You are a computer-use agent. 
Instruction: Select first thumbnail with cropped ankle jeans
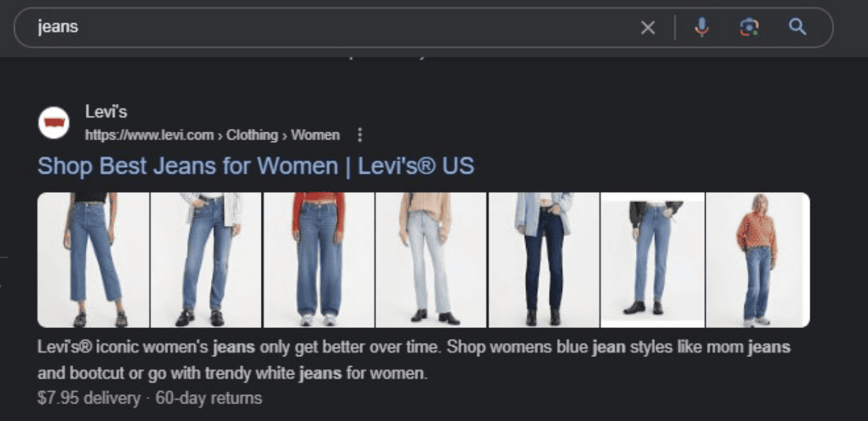coord(93,260)
